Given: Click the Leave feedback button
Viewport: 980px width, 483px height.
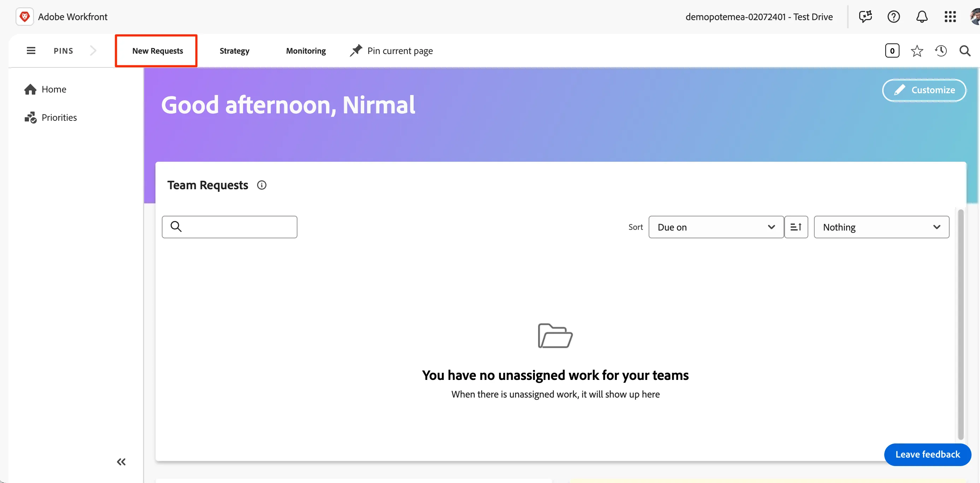Looking at the screenshot, I should coord(927,454).
